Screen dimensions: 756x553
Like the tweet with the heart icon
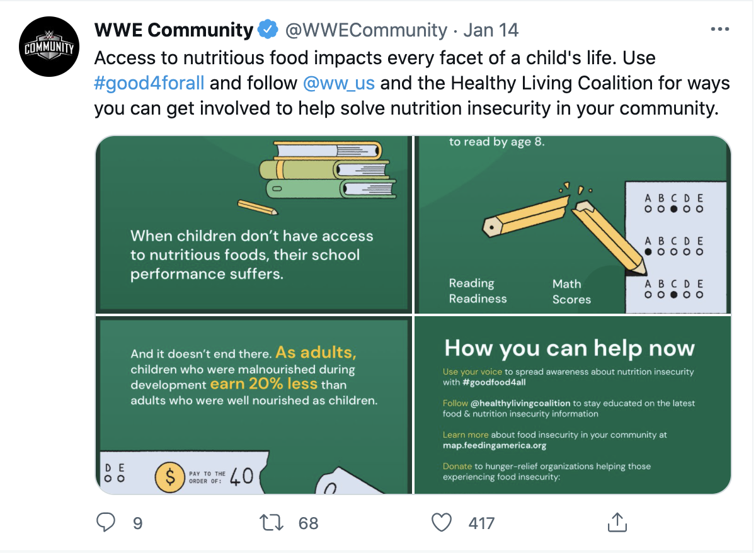442,522
